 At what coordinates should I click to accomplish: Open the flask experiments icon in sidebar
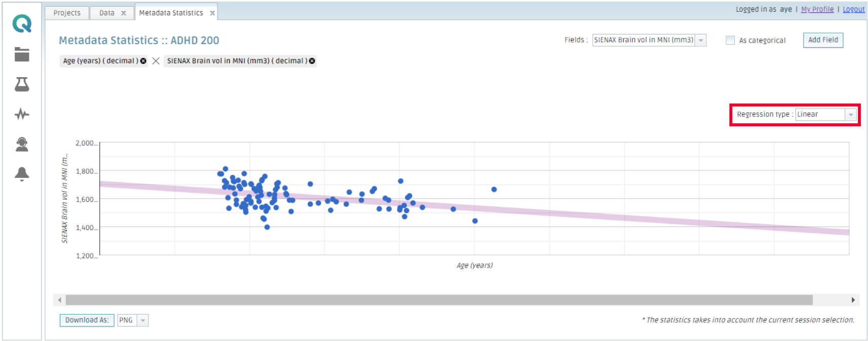(x=22, y=84)
